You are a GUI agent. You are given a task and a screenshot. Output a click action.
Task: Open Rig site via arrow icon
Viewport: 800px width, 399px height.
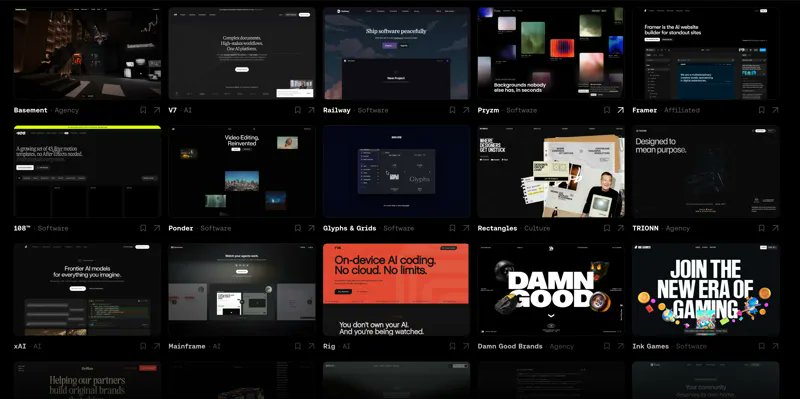point(466,346)
